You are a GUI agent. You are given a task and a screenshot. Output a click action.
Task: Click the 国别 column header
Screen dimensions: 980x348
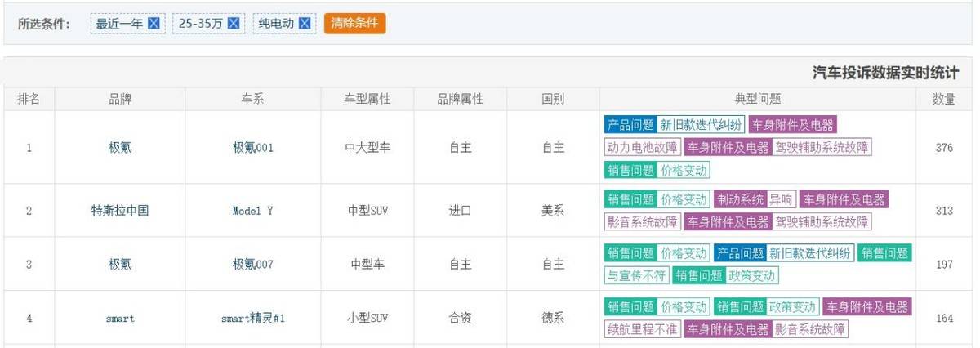(x=553, y=100)
